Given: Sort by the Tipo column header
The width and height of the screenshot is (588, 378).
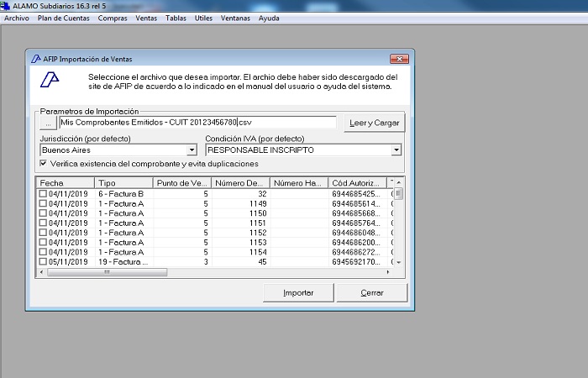Looking at the screenshot, I should pyautogui.click(x=123, y=183).
